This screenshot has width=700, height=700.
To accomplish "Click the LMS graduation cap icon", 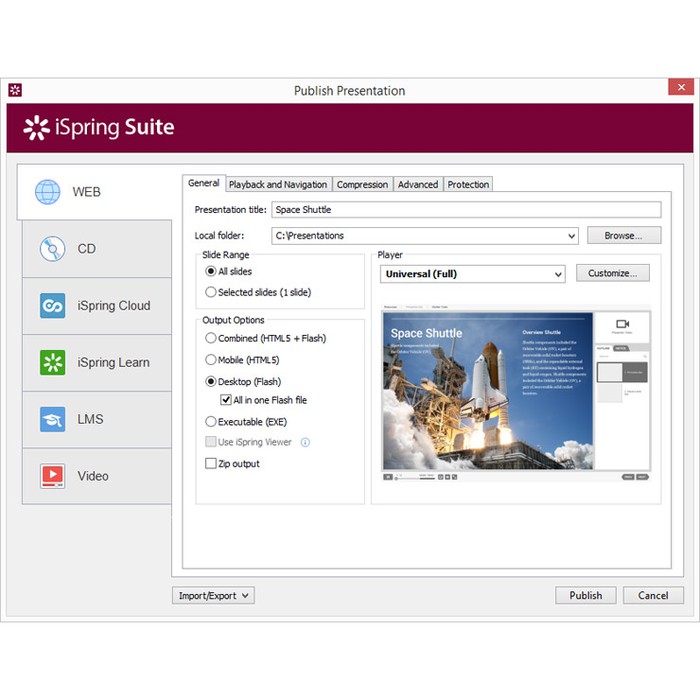I will (52, 419).
